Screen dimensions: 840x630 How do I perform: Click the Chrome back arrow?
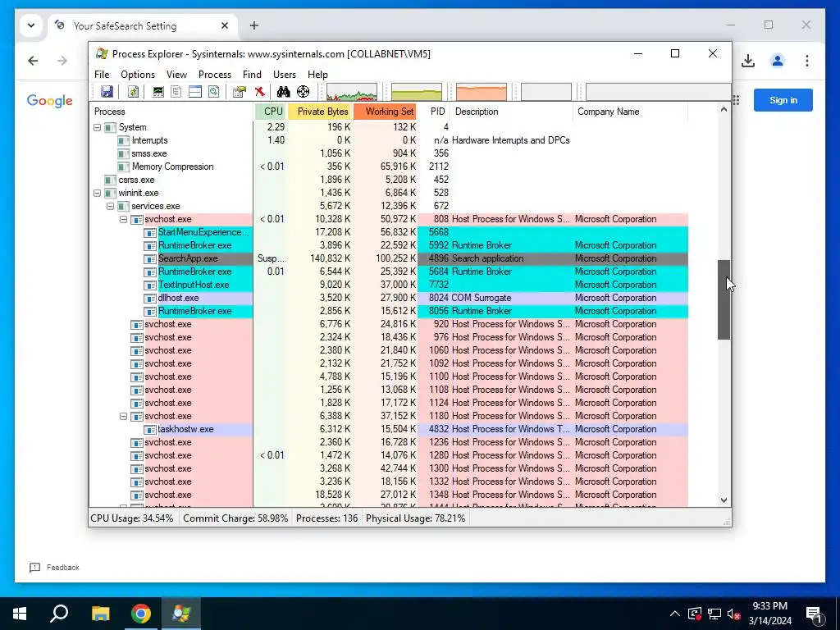(x=33, y=61)
